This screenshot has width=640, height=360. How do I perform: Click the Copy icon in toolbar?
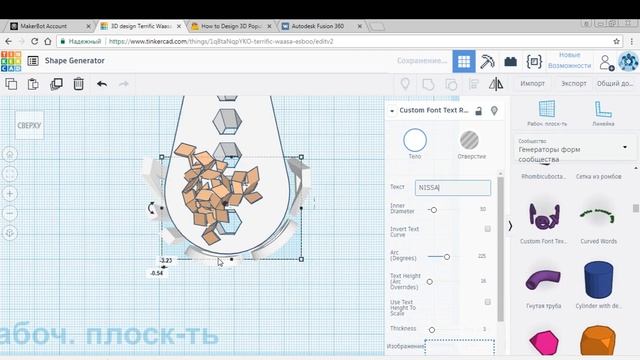click(11, 84)
